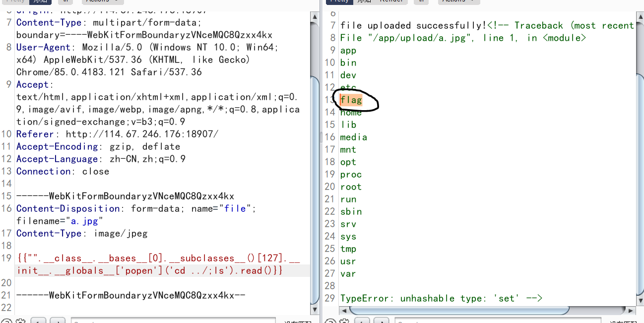Click response pane vertical scrollbar up arrow
This screenshot has height=323, width=644.
coord(640,17)
